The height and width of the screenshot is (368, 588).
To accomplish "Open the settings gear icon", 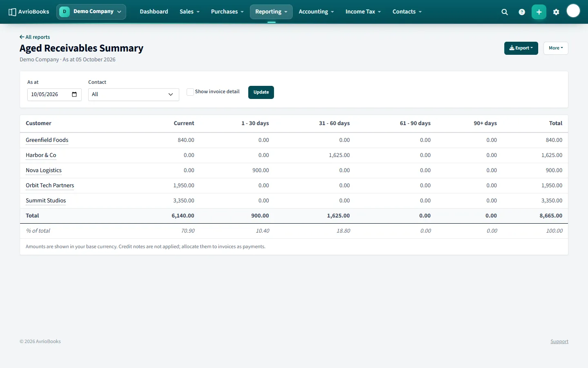I will pyautogui.click(x=556, y=12).
